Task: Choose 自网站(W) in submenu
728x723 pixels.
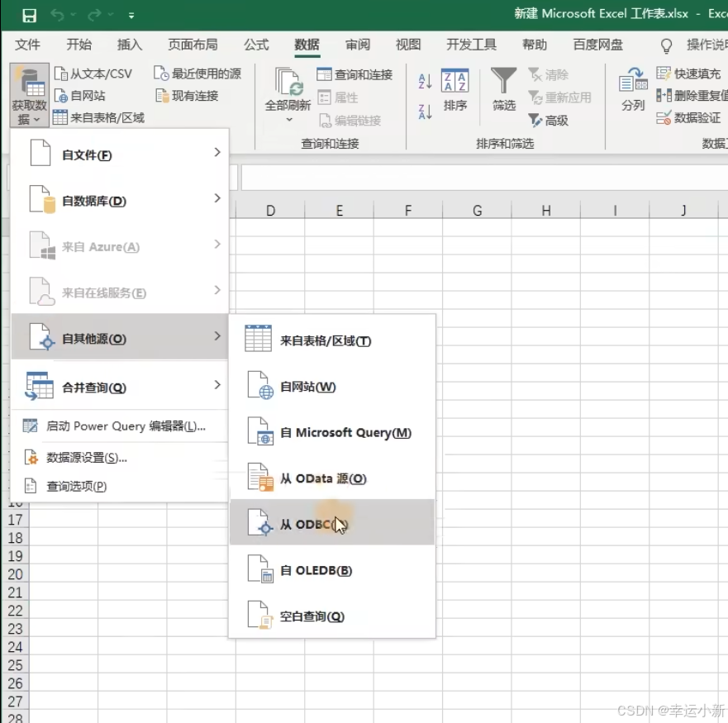Action: coord(332,385)
